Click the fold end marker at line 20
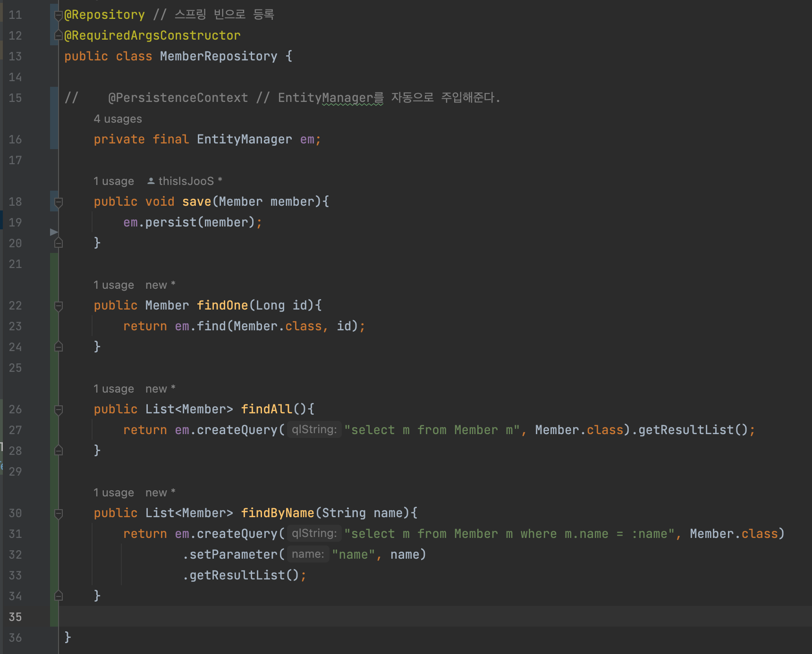Image resolution: width=812 pixels, height=654 pixels. 59,243
